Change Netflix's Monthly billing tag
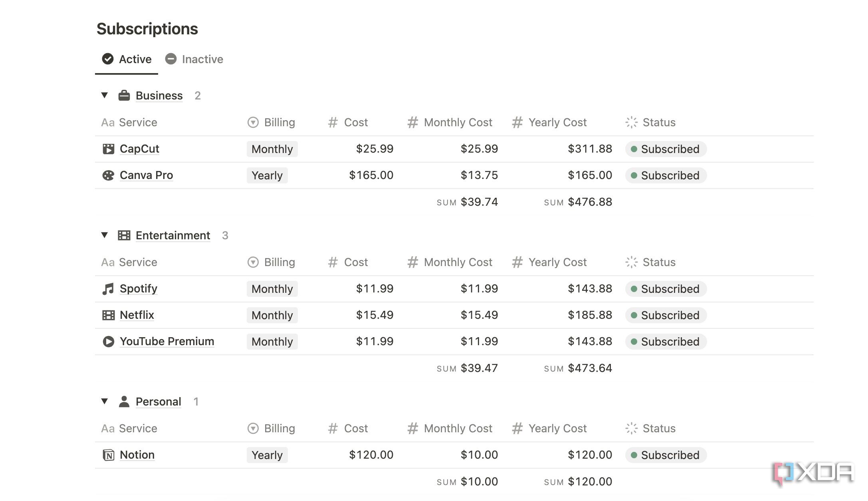 pos(272,315)
